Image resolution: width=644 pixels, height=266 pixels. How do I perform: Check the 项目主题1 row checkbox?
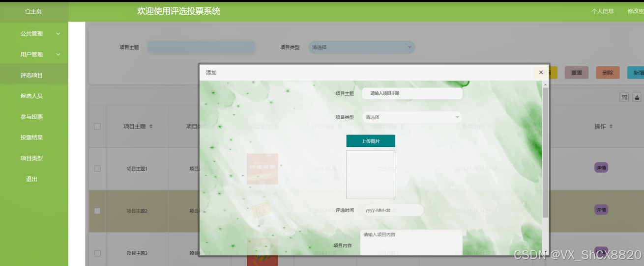point(97,169)
